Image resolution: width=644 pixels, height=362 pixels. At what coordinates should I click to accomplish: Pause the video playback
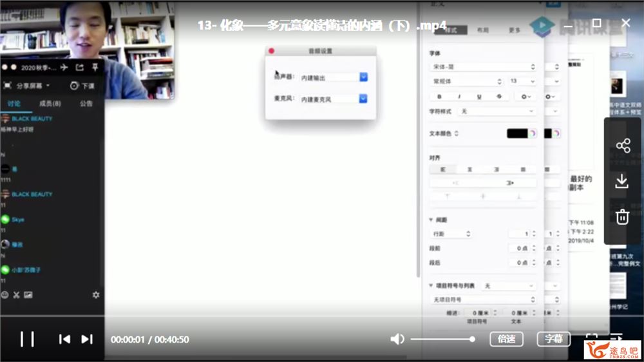click(x=27, y=339)
